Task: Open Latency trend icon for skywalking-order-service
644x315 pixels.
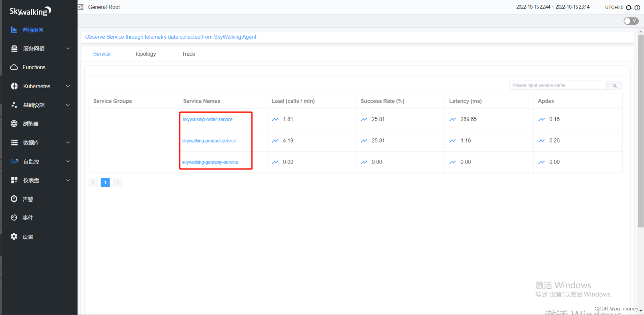Action: click(x=453, y=119)
